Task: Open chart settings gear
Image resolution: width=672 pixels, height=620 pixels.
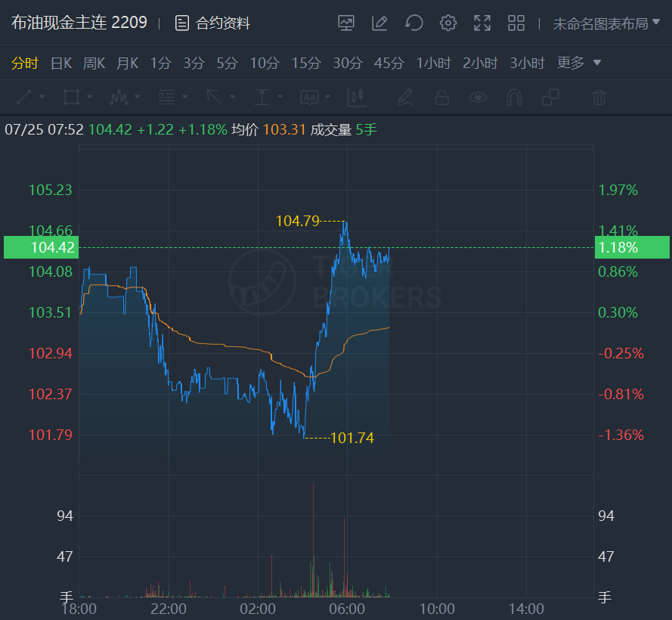Action: point(448,23)
